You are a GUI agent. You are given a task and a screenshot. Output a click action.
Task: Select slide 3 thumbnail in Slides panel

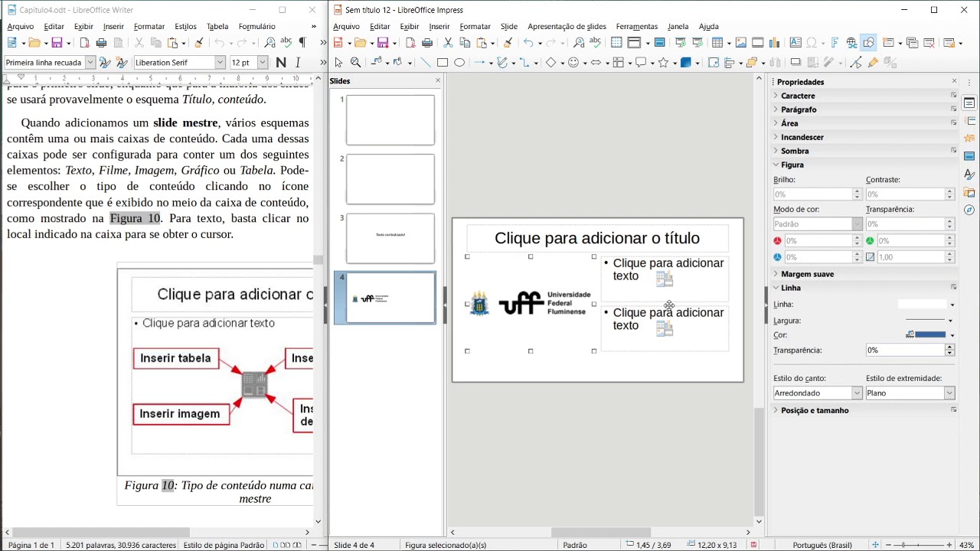390,239
